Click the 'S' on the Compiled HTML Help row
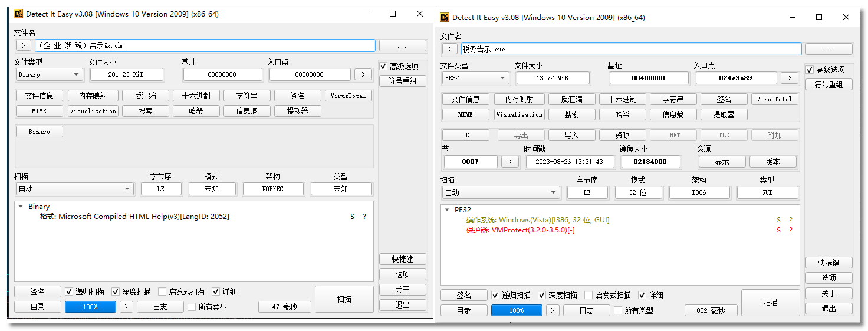This screenshot has width=868, height=331. click(353, 217)
